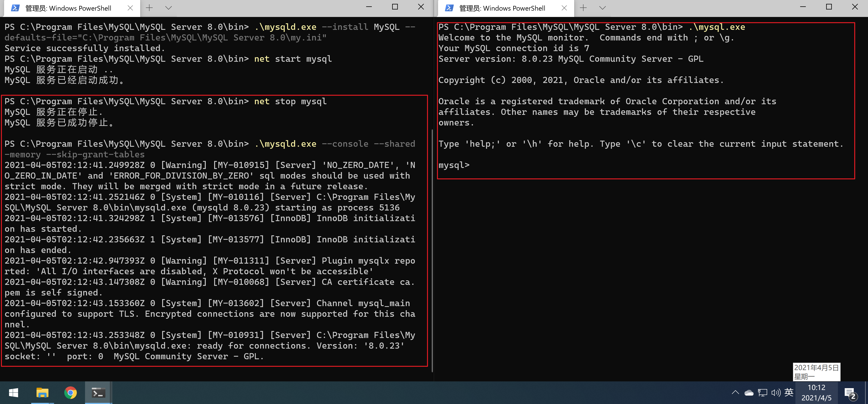
Task: Expand profile dropdown in left terminal window
Action: (x=168, y=8)
